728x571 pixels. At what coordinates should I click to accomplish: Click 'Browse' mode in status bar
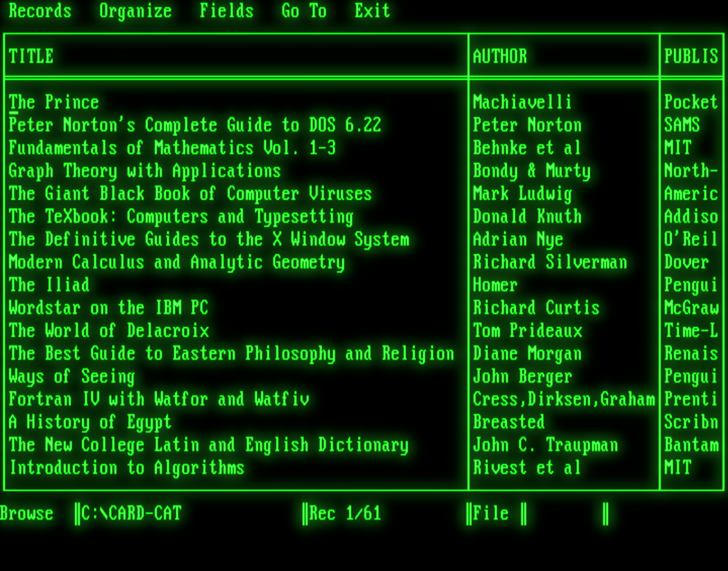click(27, 514)
